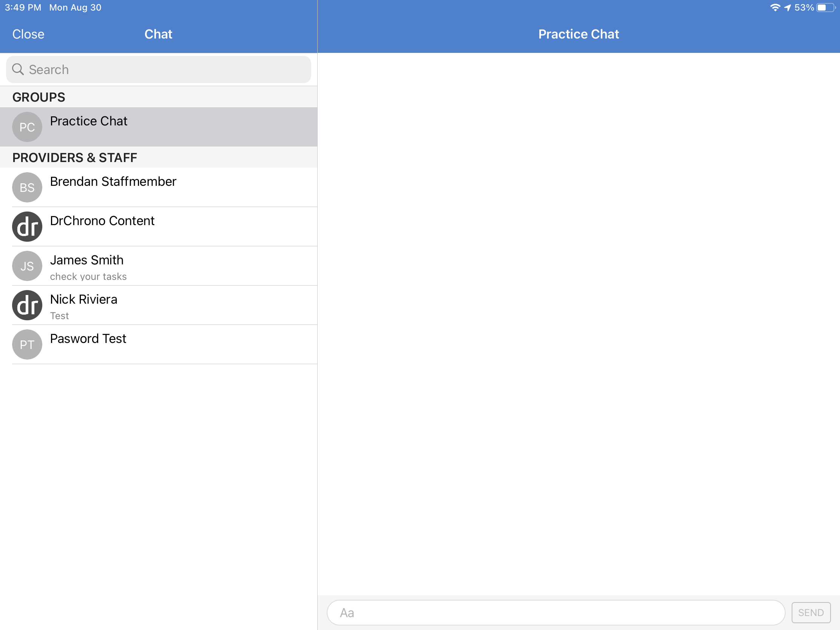Tap the Chat header menu title
The width and height of the screenshot is (840, 630).
158,34
